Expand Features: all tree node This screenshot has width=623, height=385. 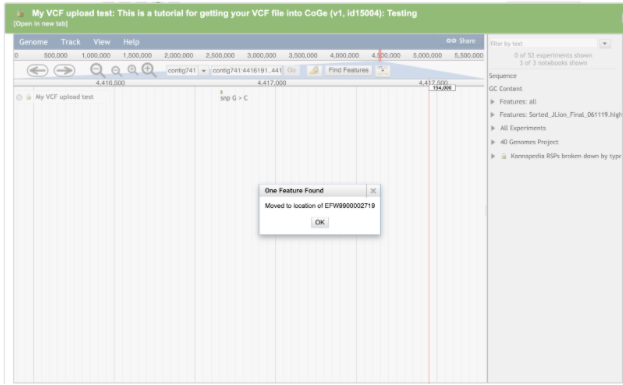pyautogui.click(x=493, y=102)
